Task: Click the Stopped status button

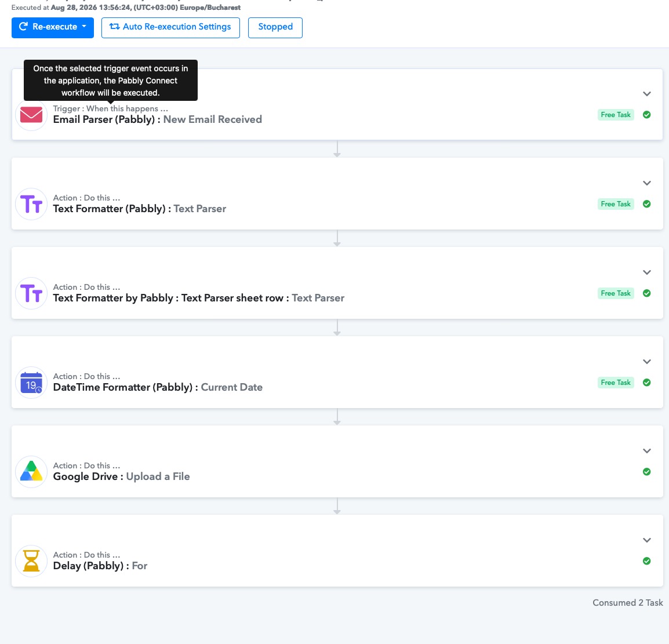Action: pos(275,28)
